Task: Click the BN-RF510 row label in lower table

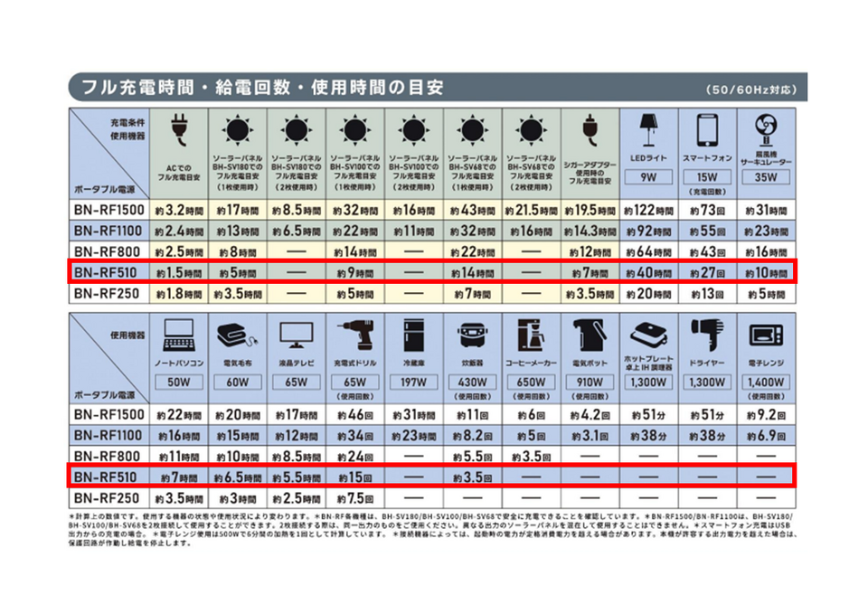Action: 107,476
